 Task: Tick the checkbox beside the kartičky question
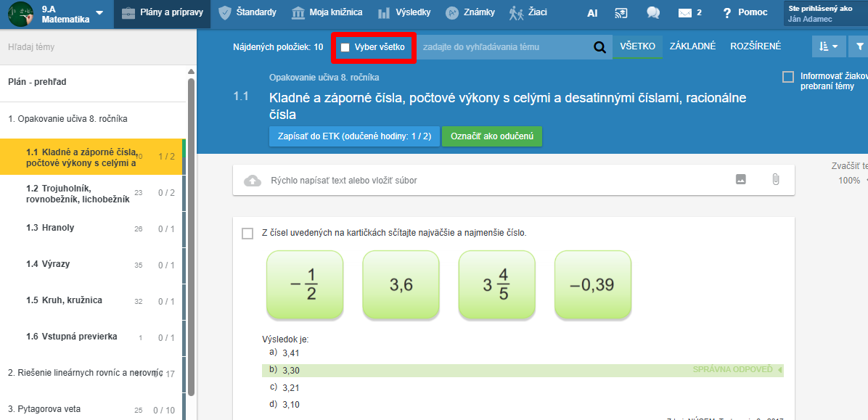point(247,234)
